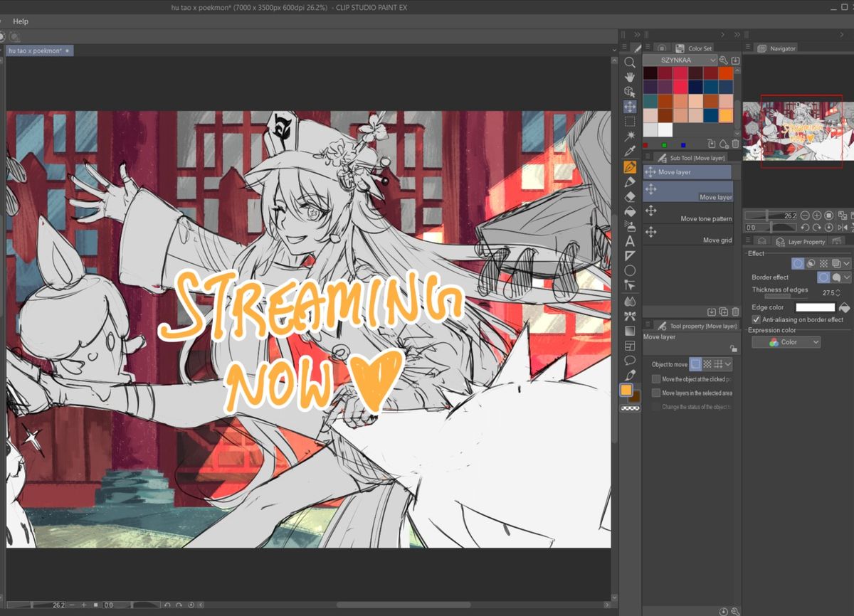Toggle Tone effect icon in Effect row
The image size is (854, 616).
823,263
